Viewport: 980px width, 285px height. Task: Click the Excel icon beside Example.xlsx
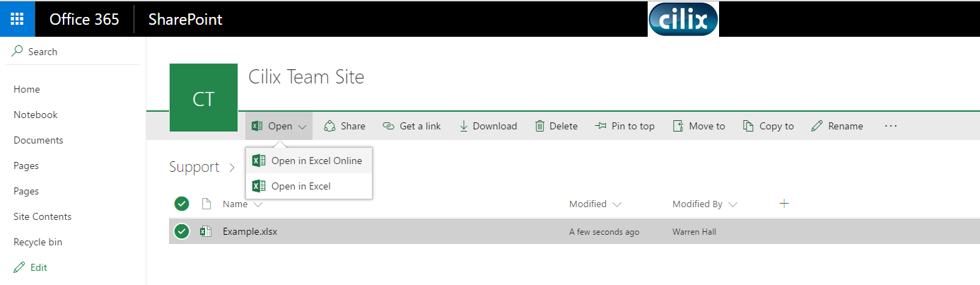pyautogui.click(x=206, y=231)
